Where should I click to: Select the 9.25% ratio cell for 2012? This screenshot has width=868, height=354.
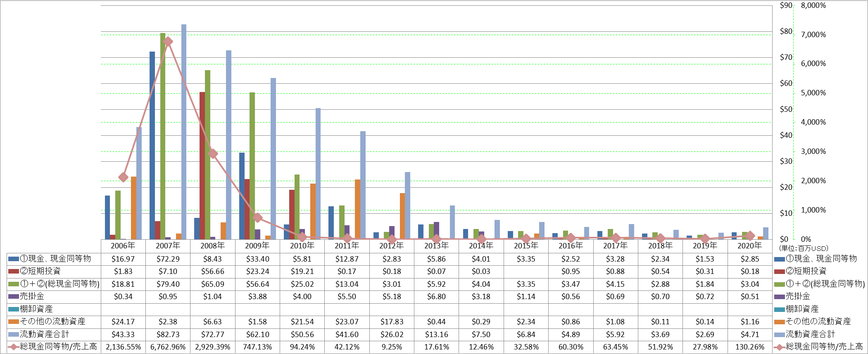click(392, 347)
